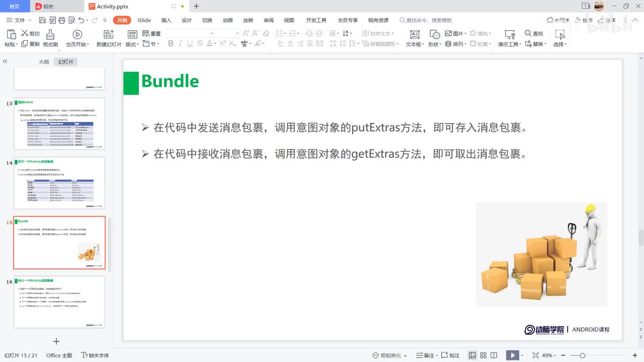Screen dimensions: 644x362
Task: Click the Select (选择) cursor icon
Action: click(559, 34)
